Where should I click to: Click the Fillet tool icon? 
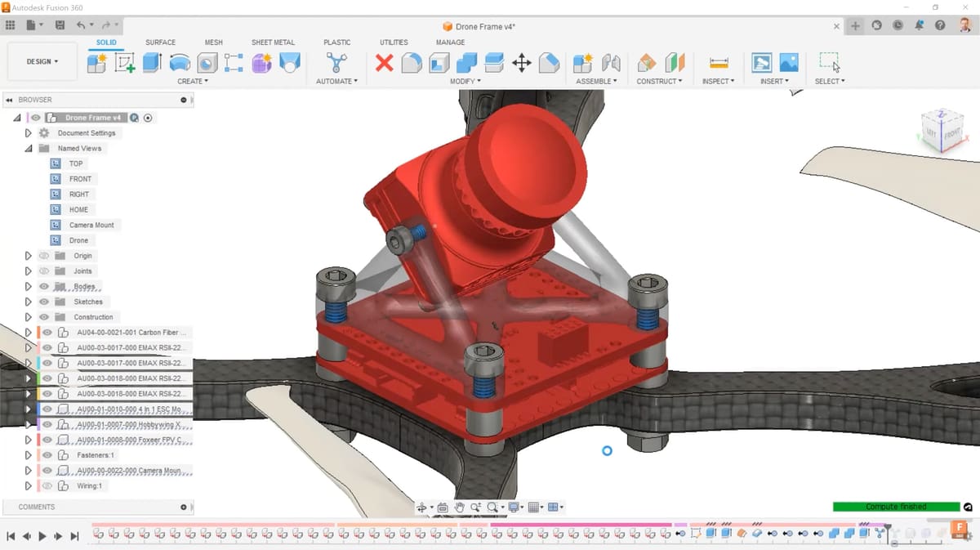tap(412, 63)
